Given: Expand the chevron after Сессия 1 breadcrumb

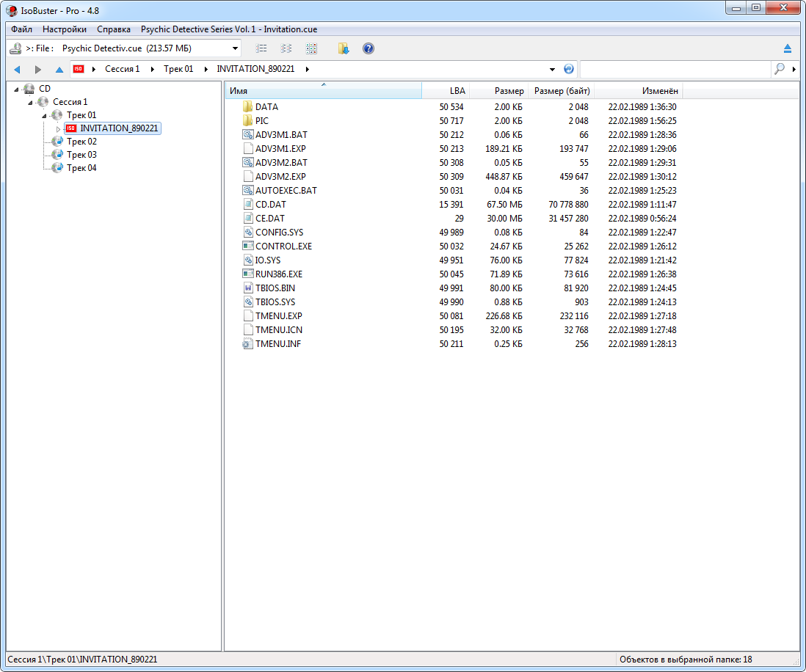Looking at the screenshot, I should (153, 69).
